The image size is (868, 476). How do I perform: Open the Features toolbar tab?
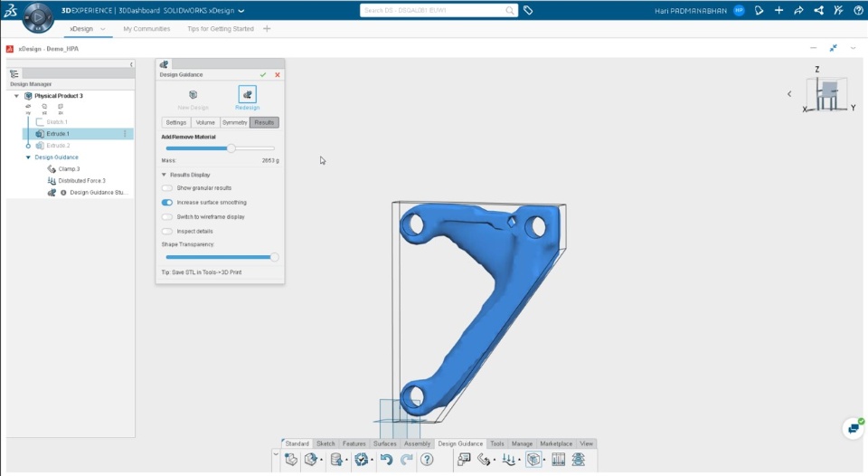pyautogui.click(x=354, y=443)
